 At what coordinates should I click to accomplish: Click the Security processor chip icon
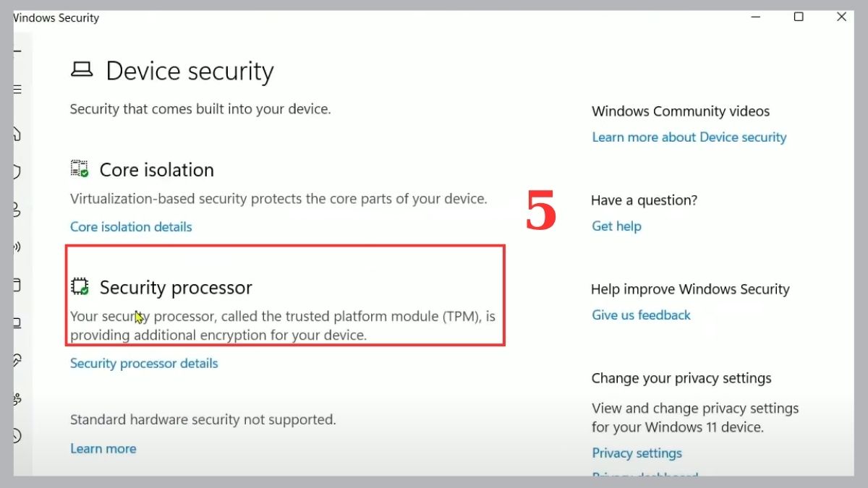[x=80, y=287]
